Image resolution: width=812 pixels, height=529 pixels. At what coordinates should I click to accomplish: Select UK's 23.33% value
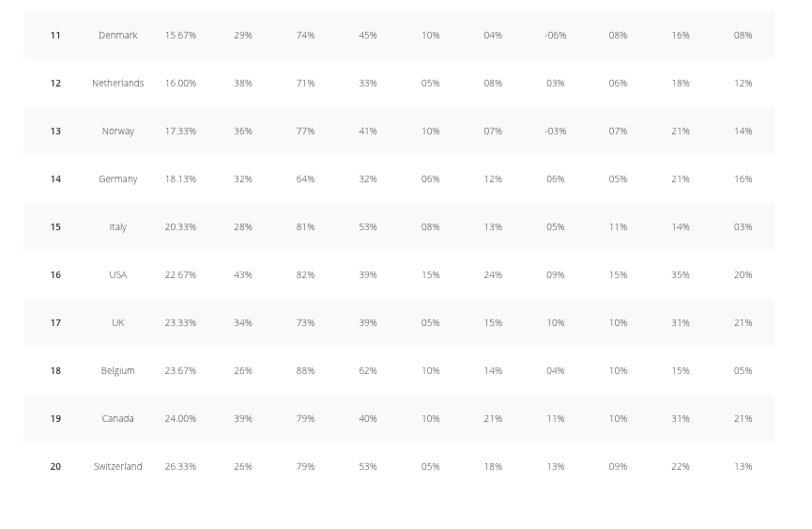pyautogui.click(x=180, y=323)
